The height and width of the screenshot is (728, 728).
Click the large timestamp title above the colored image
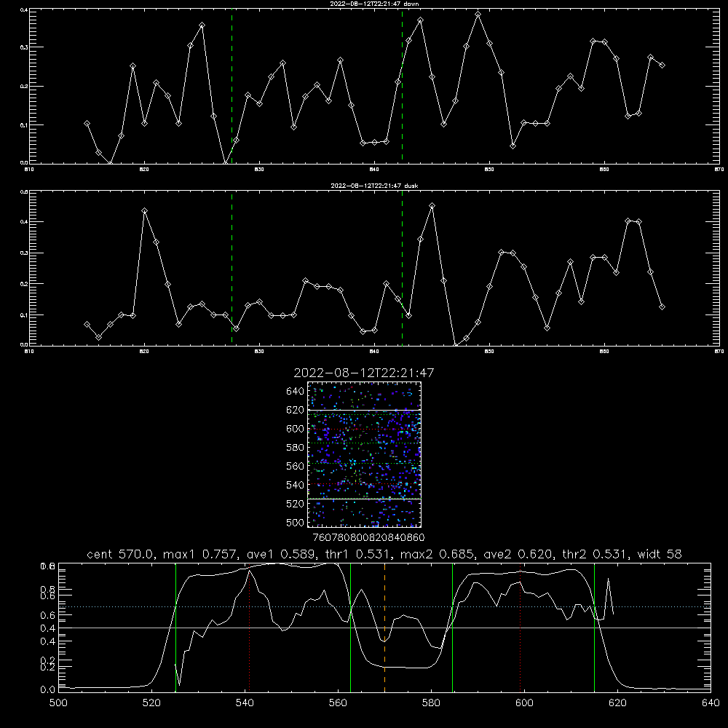pyautogui.click(x=364, y=373)
